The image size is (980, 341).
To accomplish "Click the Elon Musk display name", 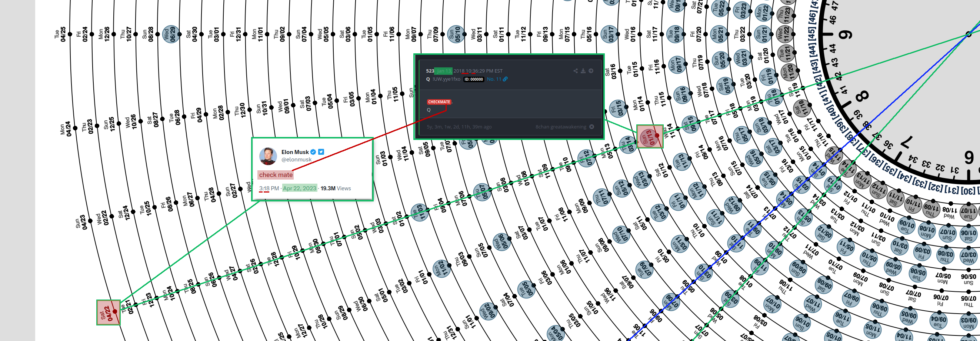I will click(295, 152).
